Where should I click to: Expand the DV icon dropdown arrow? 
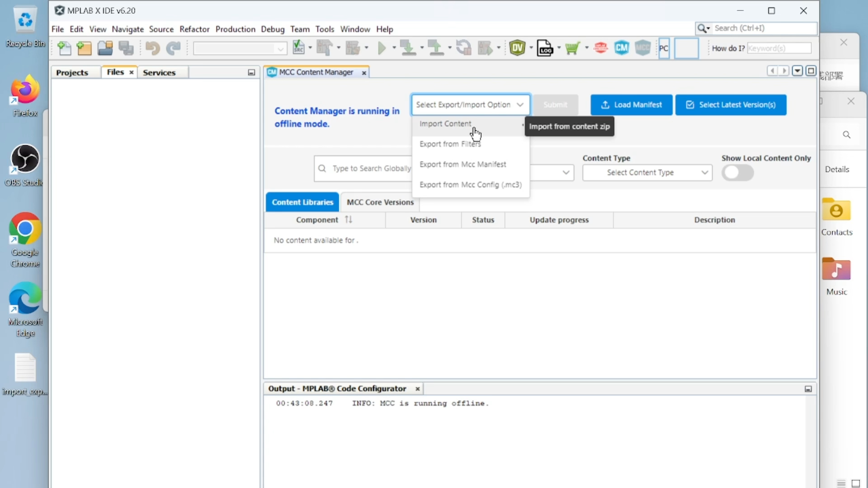[x=531, y=47]
